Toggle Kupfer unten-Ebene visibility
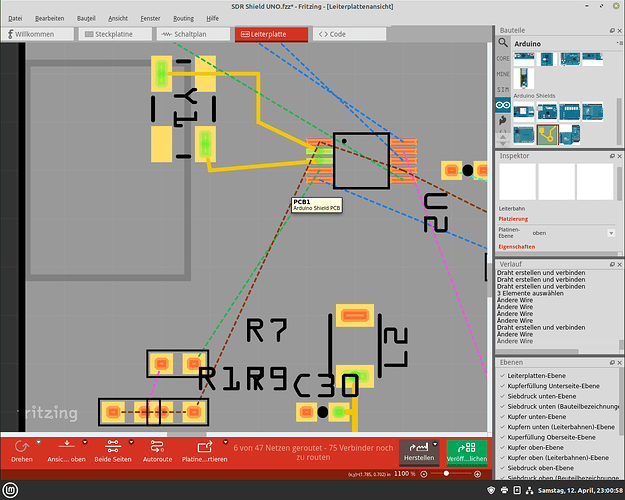Screen dimensions: 625x500 pyautogui.click(x=503, y=417)
